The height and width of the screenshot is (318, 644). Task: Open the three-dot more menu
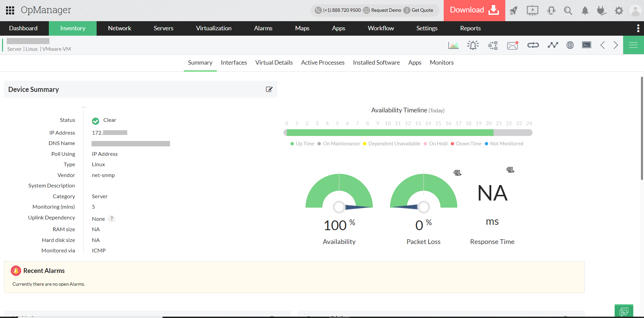[x=638, y=28]
